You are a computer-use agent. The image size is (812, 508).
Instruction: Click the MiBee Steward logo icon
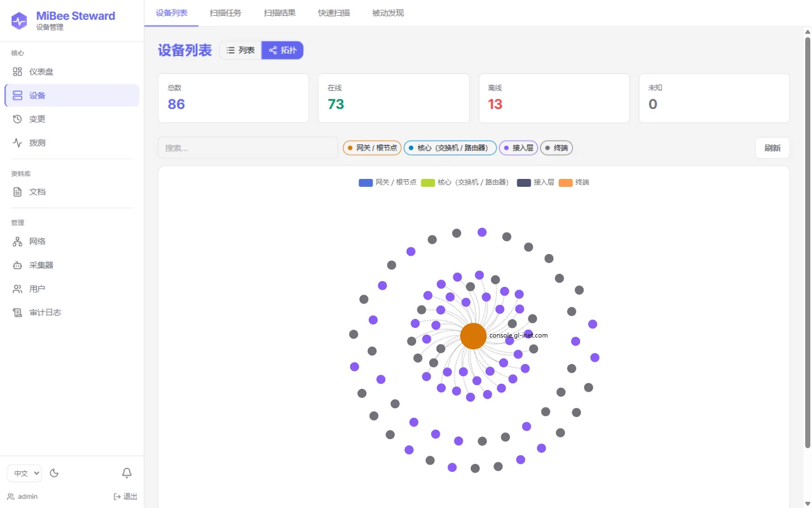[x=19, y=21]
